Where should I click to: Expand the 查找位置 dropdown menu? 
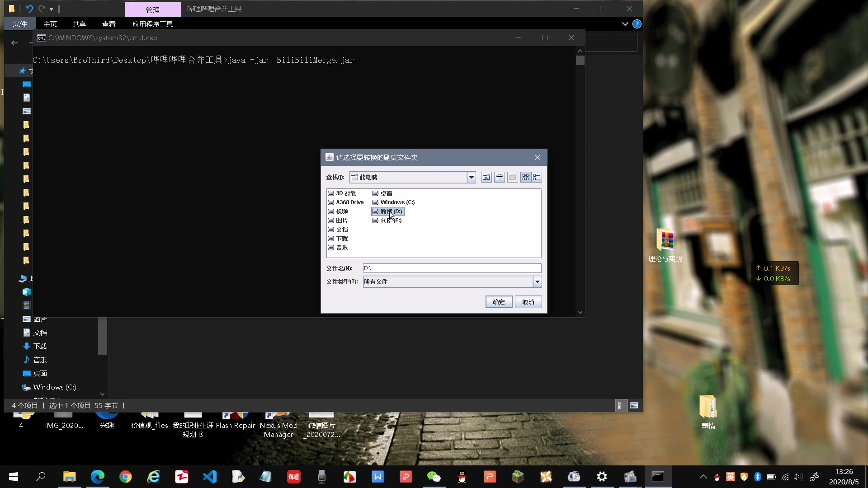[x=471, y=177]
